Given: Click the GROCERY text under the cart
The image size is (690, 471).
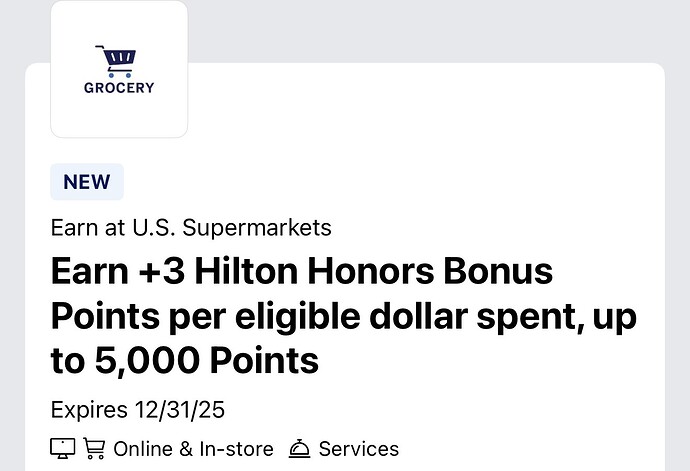Looking at the screenshot, I should coord(119,88).
